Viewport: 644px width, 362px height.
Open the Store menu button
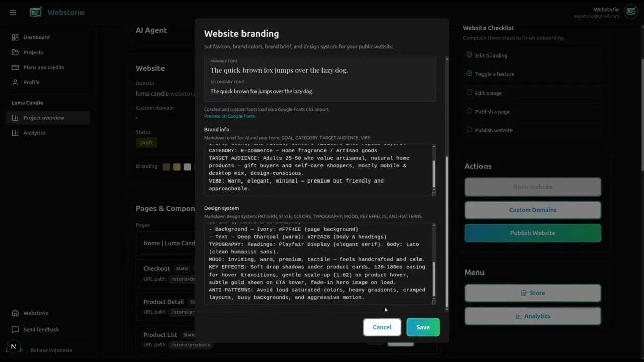click(x=533, y=293)
